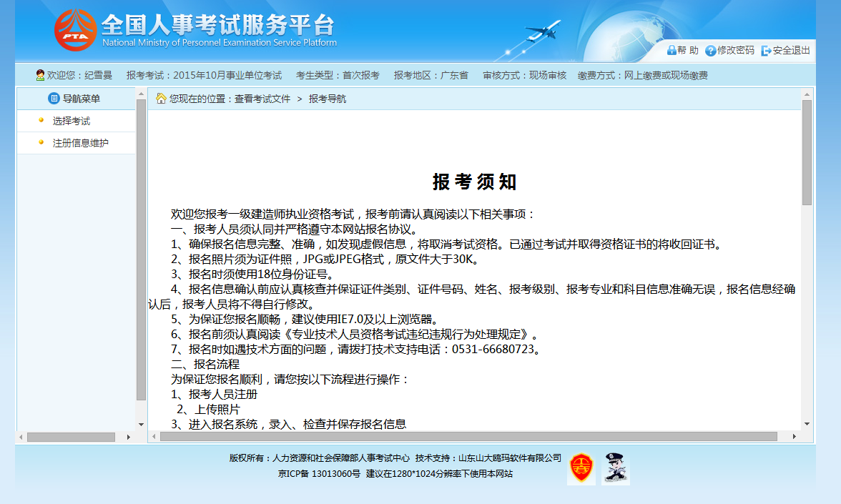
Task: Click the red shield badge in footer
Action: coord(581,468)
